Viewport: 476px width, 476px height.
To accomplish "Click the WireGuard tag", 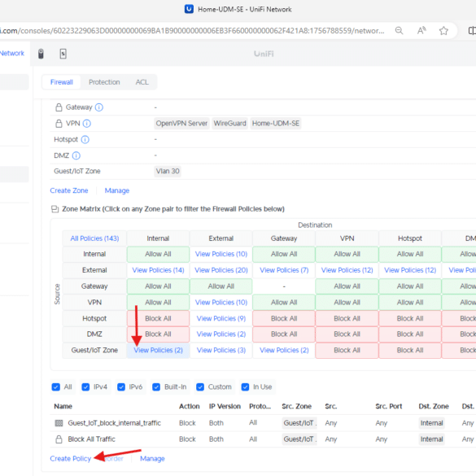I will (x=229, y=124).
